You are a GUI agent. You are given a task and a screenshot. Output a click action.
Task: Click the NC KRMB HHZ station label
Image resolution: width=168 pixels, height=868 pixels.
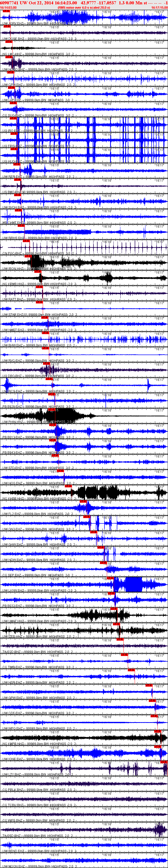coord(39,284)
